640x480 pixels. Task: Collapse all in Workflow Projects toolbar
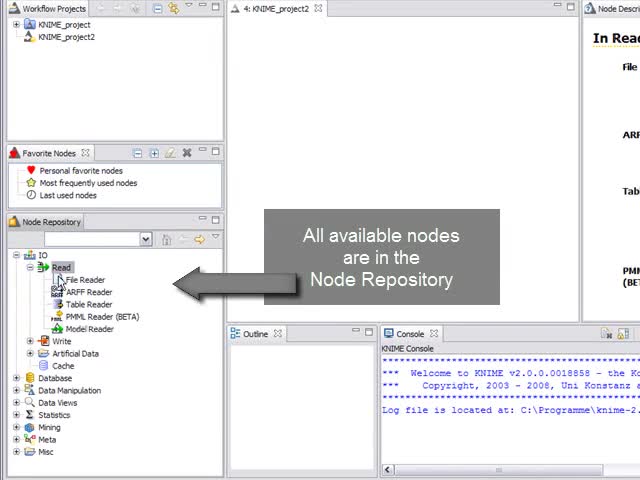pyautogui.click(x=157, y=8)
